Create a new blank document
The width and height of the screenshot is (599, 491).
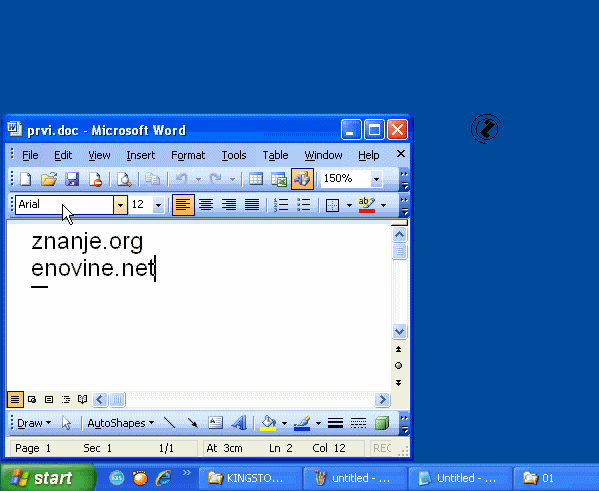click(x=26, y=179)
